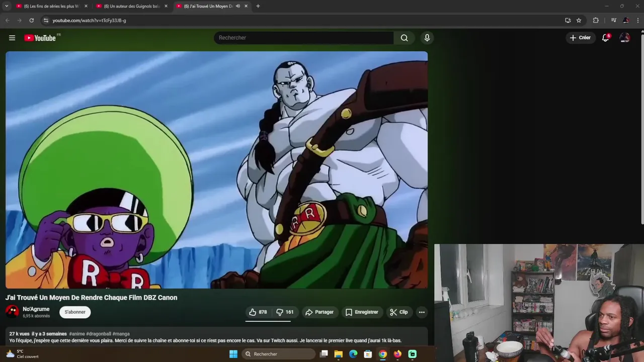Click the '6,95 k abonnés' subscriber count
Screen dimensions: 644x362
point(36,316)
